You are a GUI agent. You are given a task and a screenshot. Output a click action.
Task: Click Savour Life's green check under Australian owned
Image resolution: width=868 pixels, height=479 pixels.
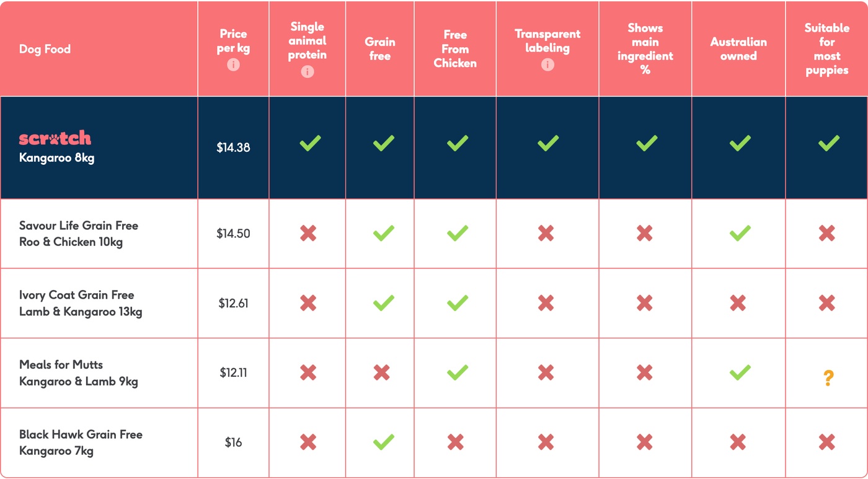(740, 234)
